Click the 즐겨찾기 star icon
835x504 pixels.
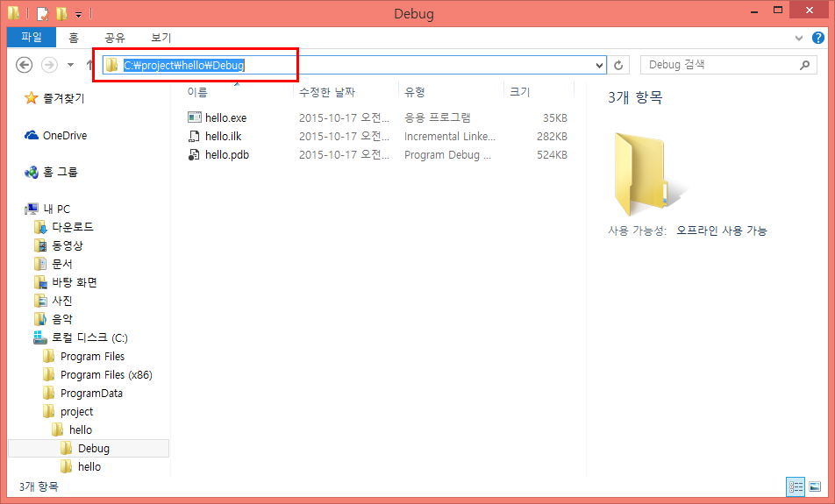[32, 98]
